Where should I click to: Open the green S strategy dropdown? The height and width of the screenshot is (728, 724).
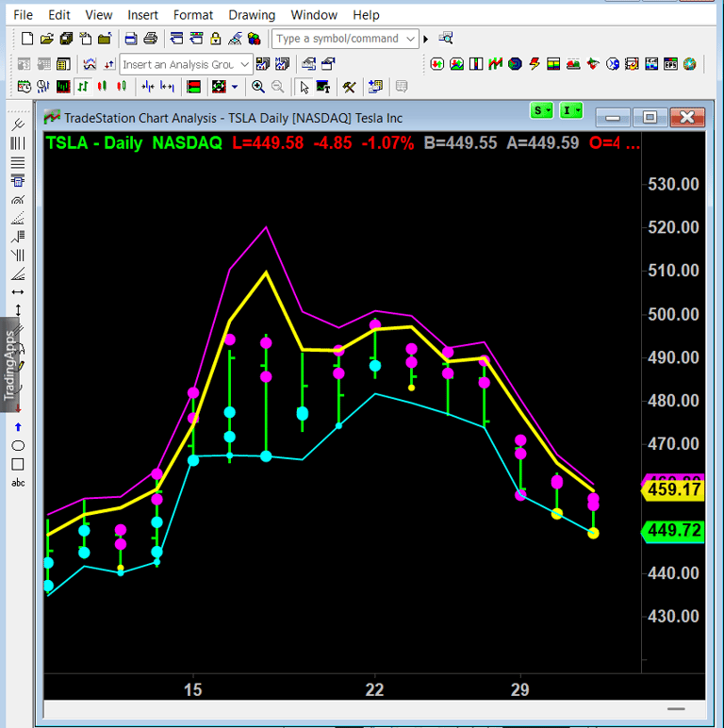[541, 110]
